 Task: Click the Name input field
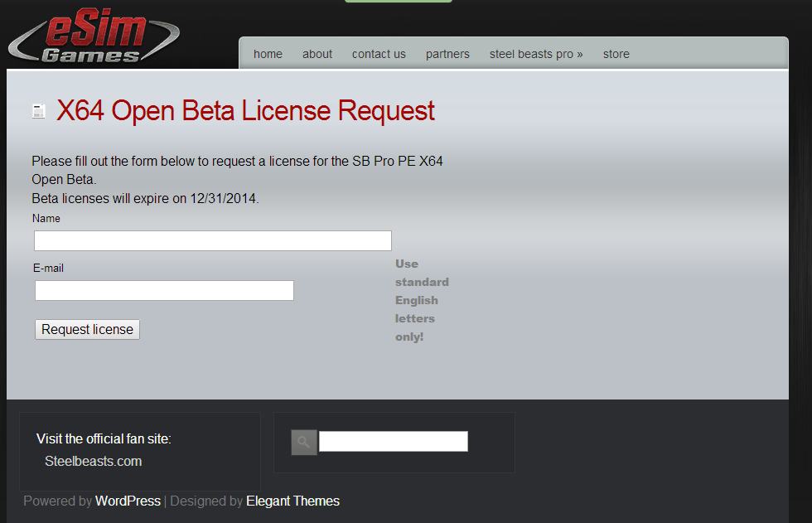pos(213,241)
